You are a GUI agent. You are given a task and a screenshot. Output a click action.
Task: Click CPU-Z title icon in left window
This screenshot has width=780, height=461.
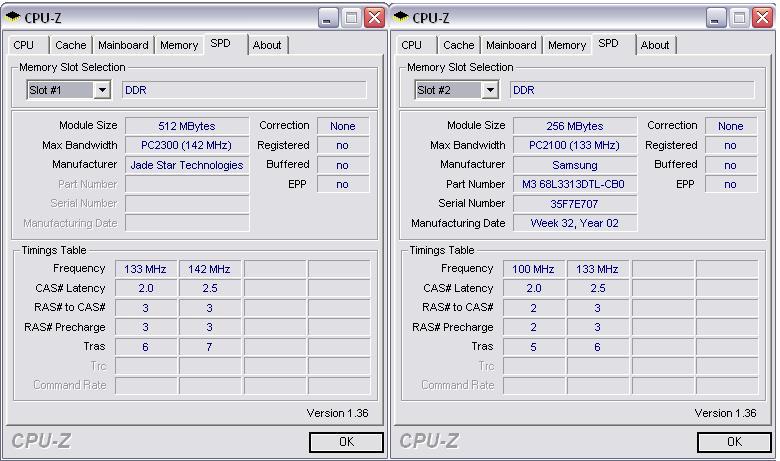(13, 17)
